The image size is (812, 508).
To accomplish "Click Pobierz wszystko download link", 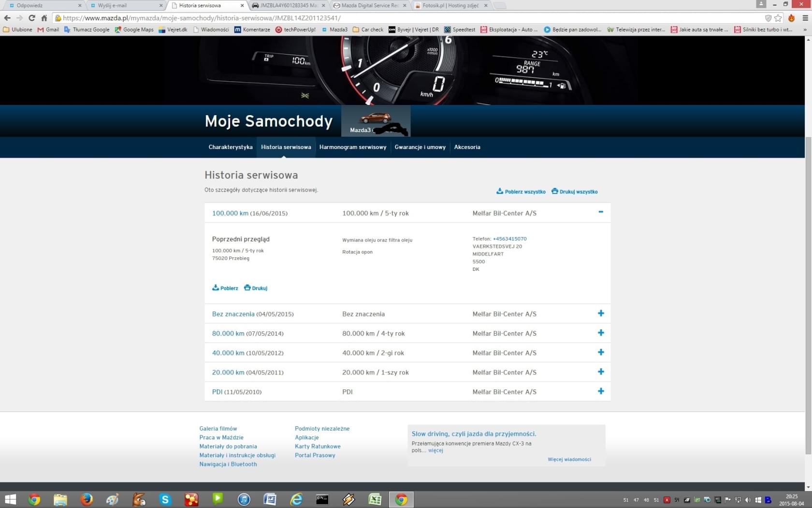I will click(x=521, y=192).
